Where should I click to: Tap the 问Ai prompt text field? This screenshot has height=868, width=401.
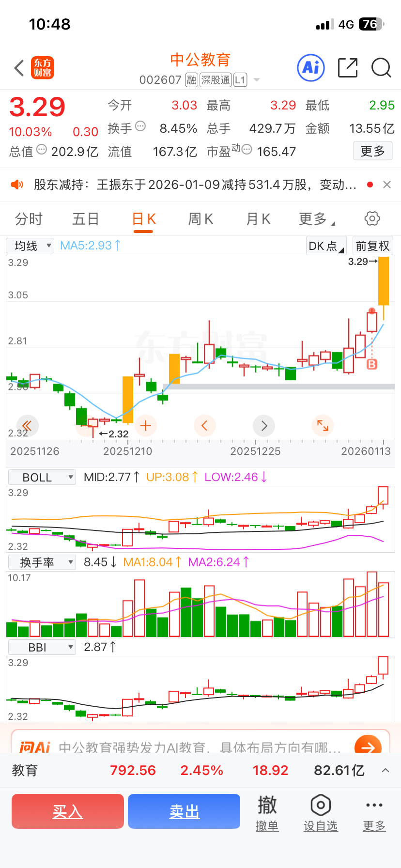(200, 747)
